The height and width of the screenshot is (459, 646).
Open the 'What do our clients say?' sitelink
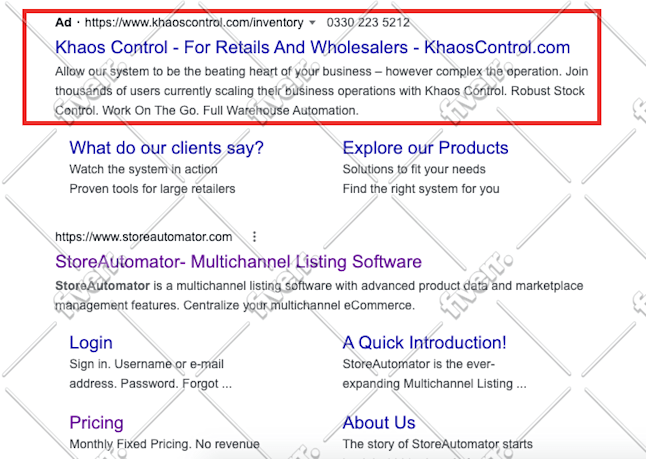coord(166,148)
